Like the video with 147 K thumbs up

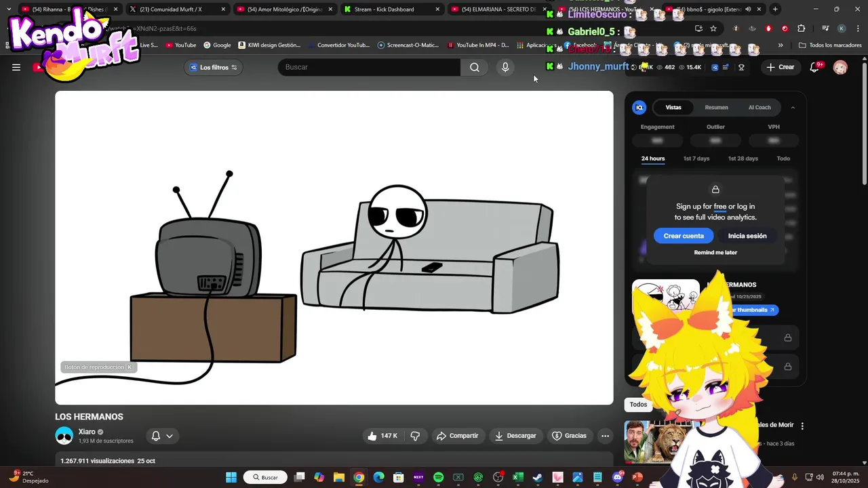[382, 436]
